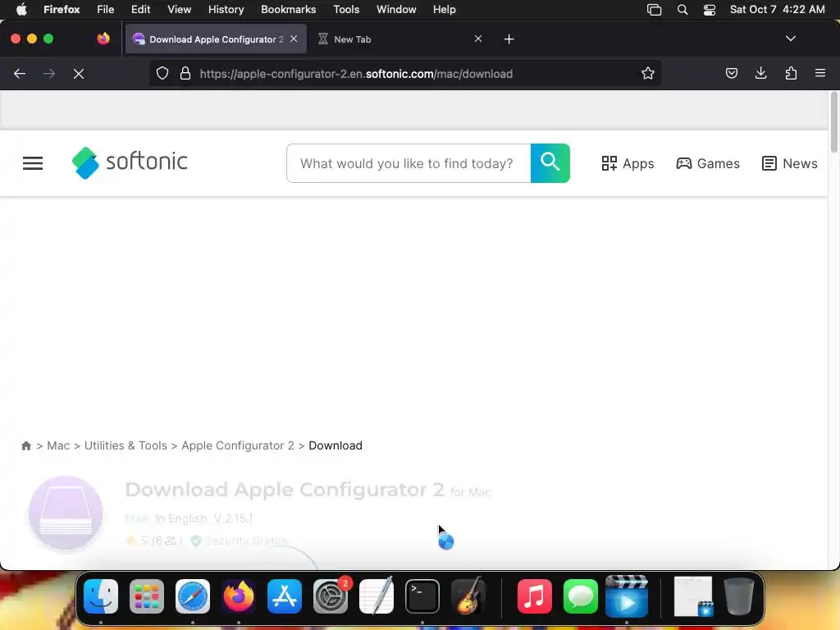Bookmark this page with star
The image size is (840, 630).
[648, 73]
